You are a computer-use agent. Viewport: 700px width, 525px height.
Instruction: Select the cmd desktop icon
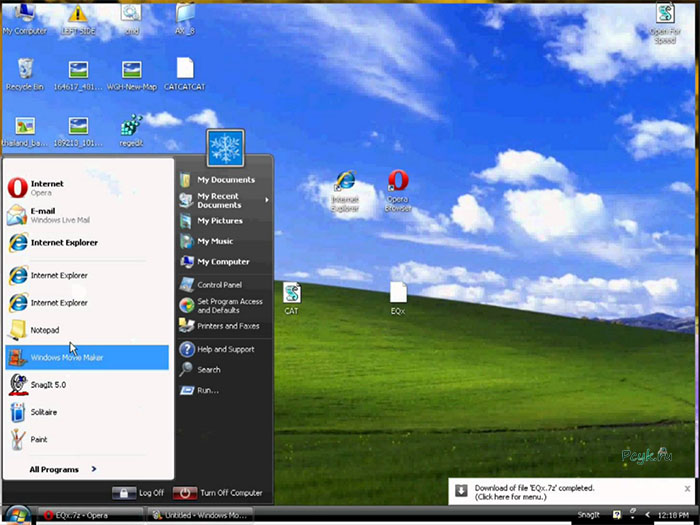(x=131, y=19)
